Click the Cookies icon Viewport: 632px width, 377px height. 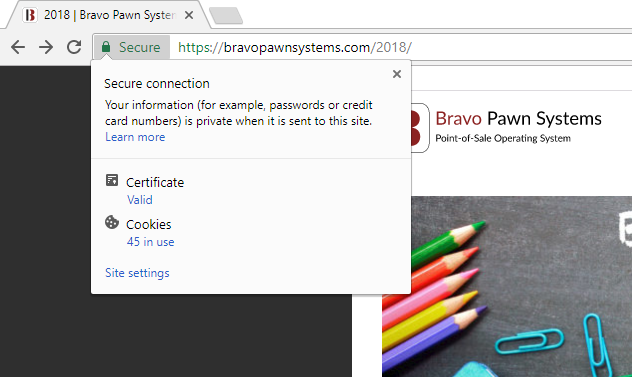[112, 222]
